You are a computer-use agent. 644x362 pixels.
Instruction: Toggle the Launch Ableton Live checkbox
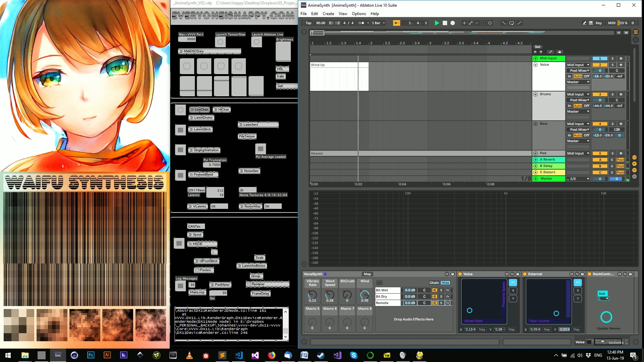pyautogui.click(x=257, y=42)
